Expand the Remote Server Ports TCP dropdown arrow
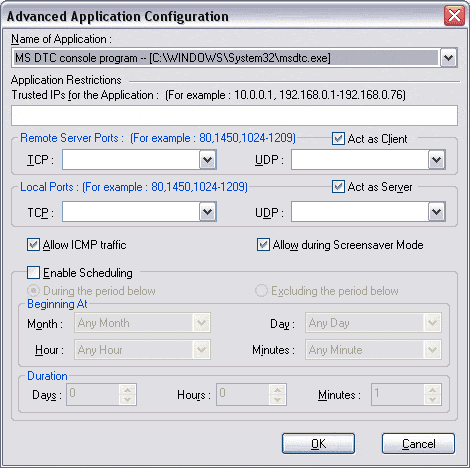Viewport: 470px width, 468px height. 208,160
